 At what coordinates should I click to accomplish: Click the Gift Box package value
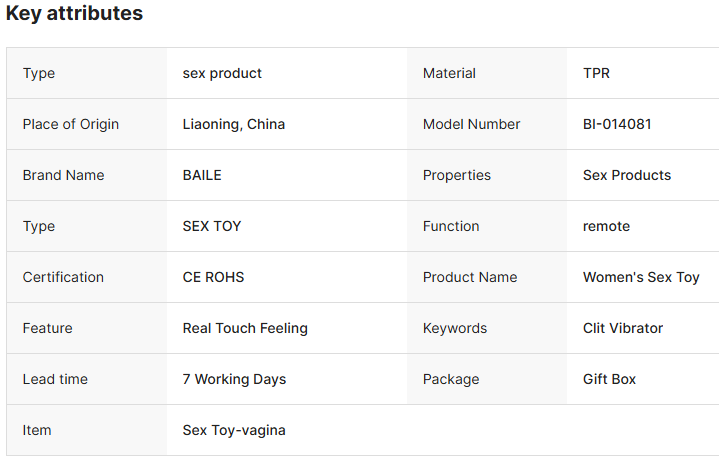click(x=609, y=379)
